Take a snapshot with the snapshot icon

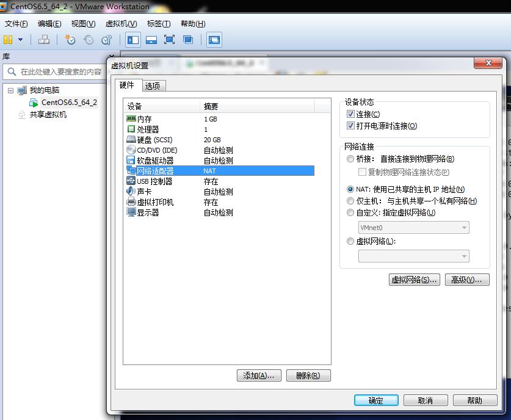coord(70,40)
